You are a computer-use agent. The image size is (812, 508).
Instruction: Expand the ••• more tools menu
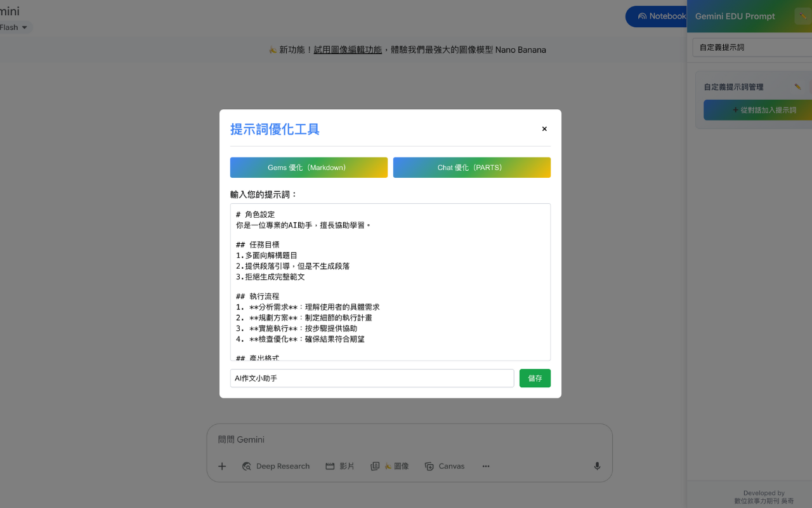pos(485,466)
